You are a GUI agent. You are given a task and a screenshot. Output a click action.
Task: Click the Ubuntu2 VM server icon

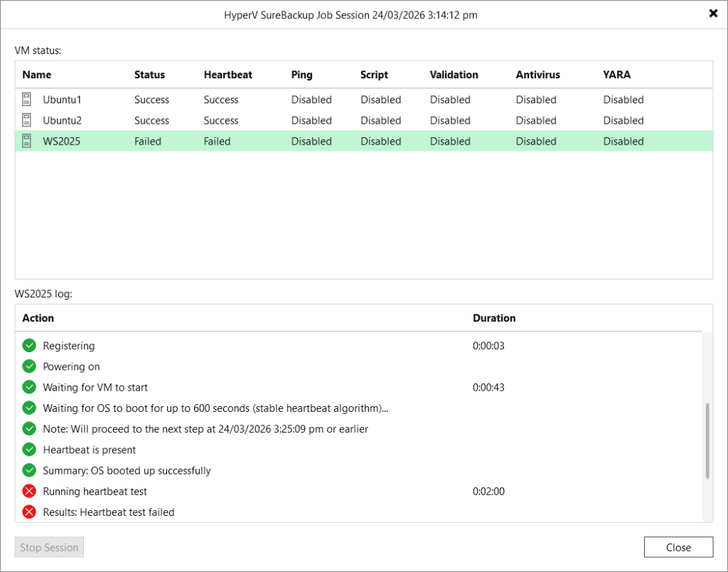[x=27, y=120]
